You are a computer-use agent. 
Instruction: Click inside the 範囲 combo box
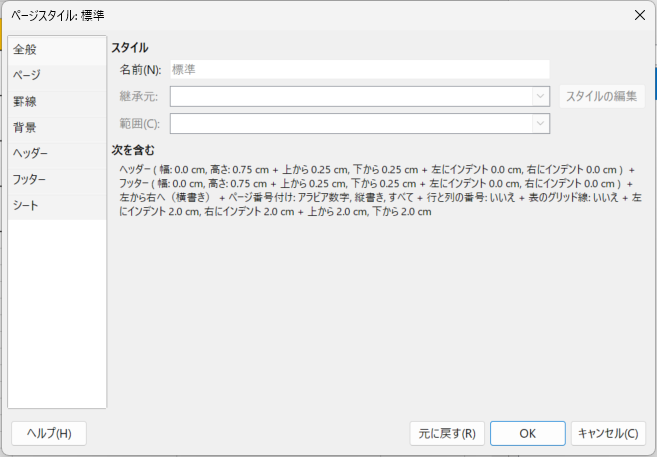350,123
